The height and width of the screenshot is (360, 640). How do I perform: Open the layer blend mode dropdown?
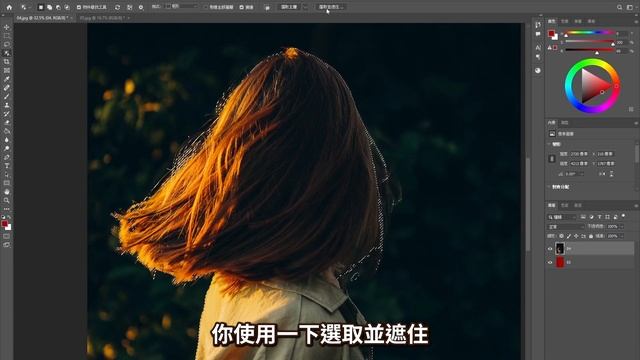coord(566,226)
